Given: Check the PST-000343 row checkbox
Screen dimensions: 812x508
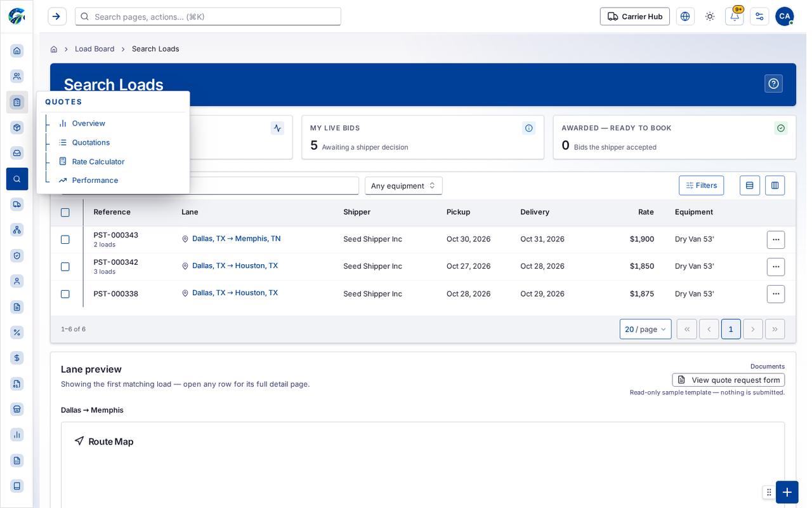Looking at the screenshot, I should pyautogui.click(x=65, y=239).
